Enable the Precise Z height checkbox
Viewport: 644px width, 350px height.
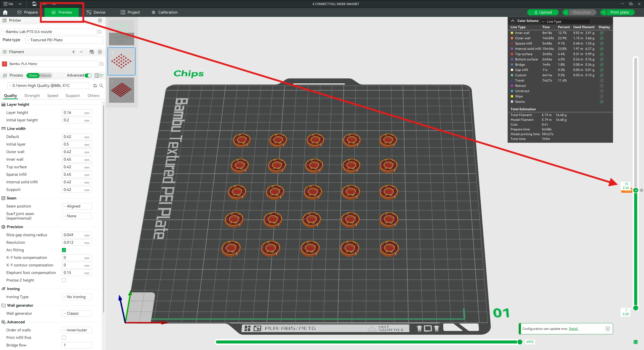tap(64, 280)
